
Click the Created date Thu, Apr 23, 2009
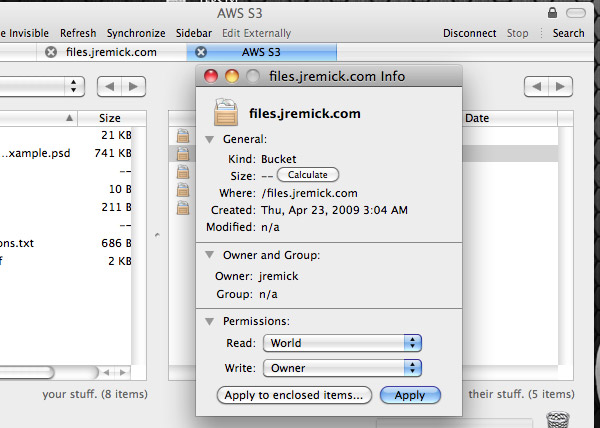334,210
